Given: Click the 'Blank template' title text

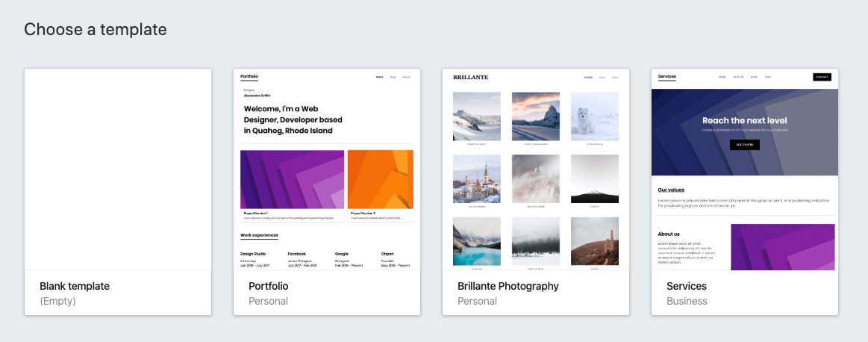Looking at the screenshot, I should [75, 286].
